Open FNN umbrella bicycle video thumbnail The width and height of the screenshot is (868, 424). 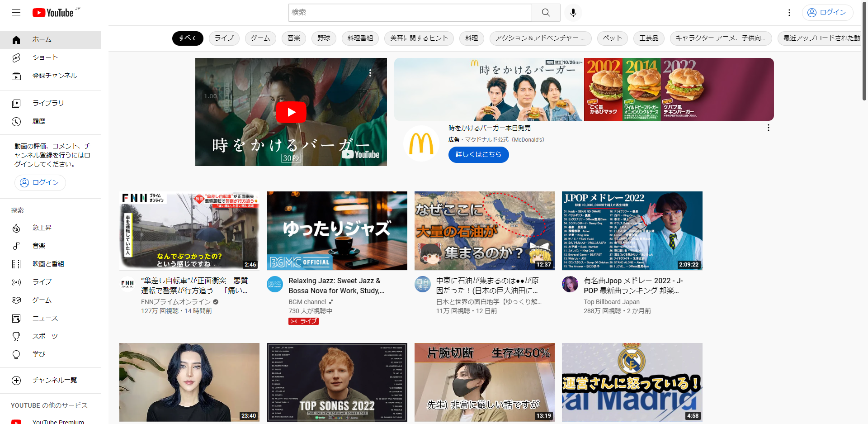click(189, 231)
